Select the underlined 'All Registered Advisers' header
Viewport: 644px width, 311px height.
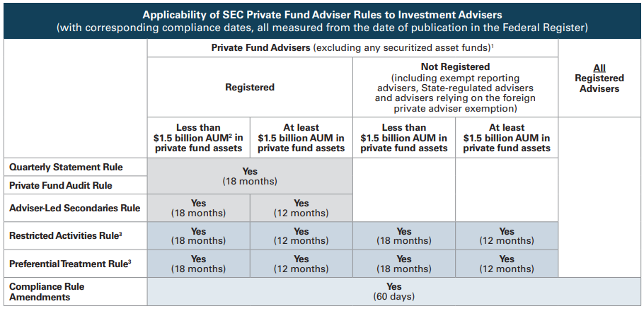tap(599, 78)
